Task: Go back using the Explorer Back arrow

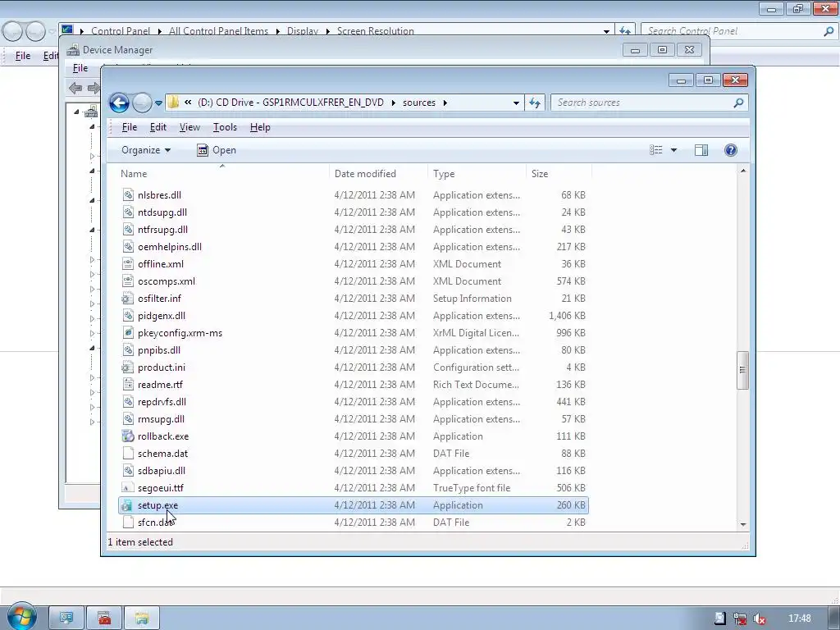Action: [x=119, y=103]
